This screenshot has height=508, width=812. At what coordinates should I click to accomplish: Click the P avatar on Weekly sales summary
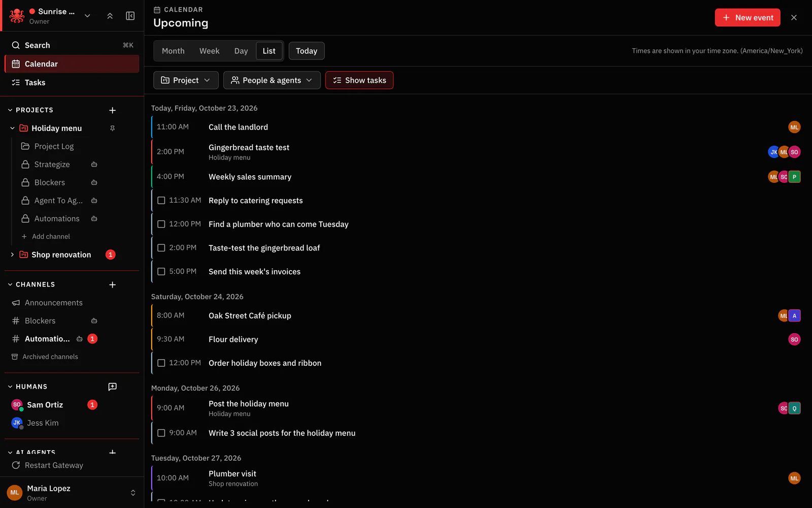(x=794, y=177)
